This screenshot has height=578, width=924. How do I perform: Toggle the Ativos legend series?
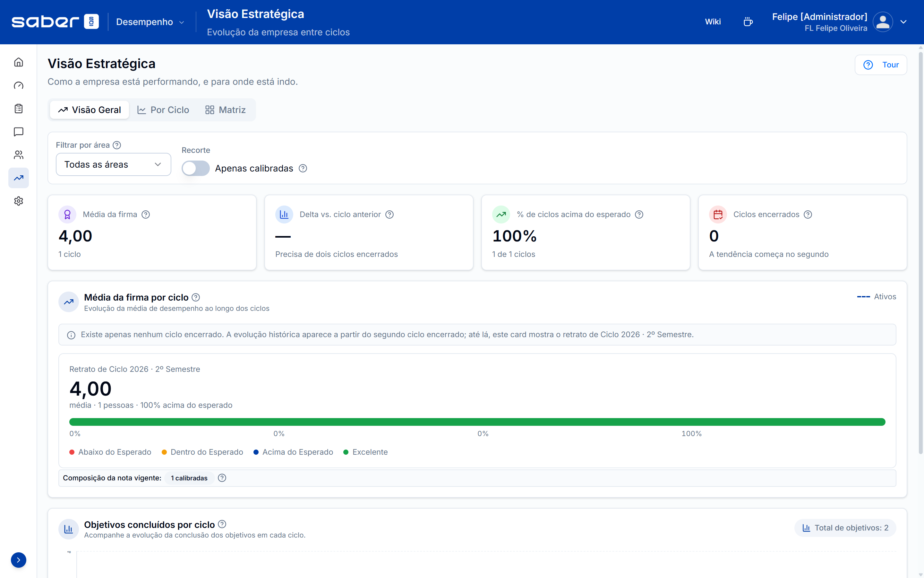point(876,297)
